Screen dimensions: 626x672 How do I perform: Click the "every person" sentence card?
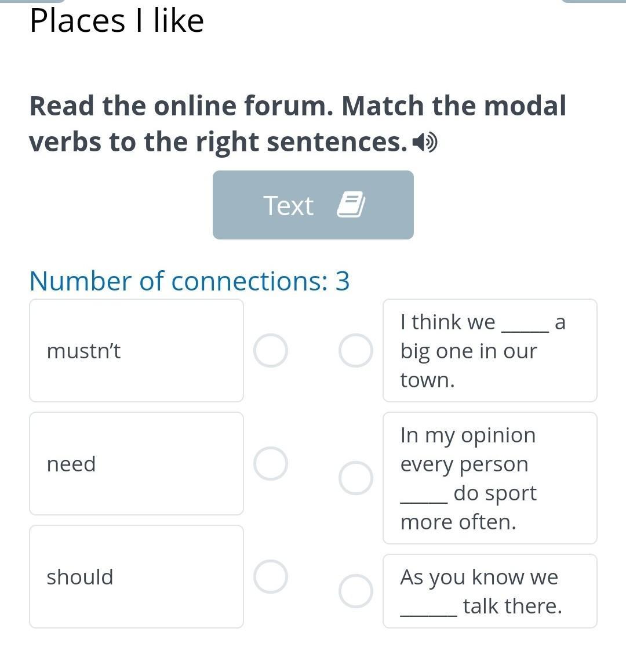(490, 478)
